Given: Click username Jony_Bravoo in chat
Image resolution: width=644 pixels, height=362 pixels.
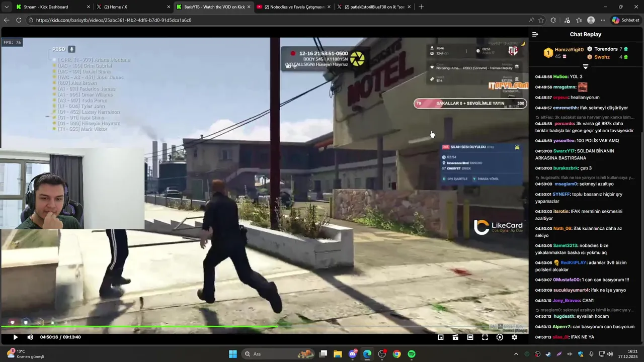Looking at the screenshot, I should pos(567,301).
